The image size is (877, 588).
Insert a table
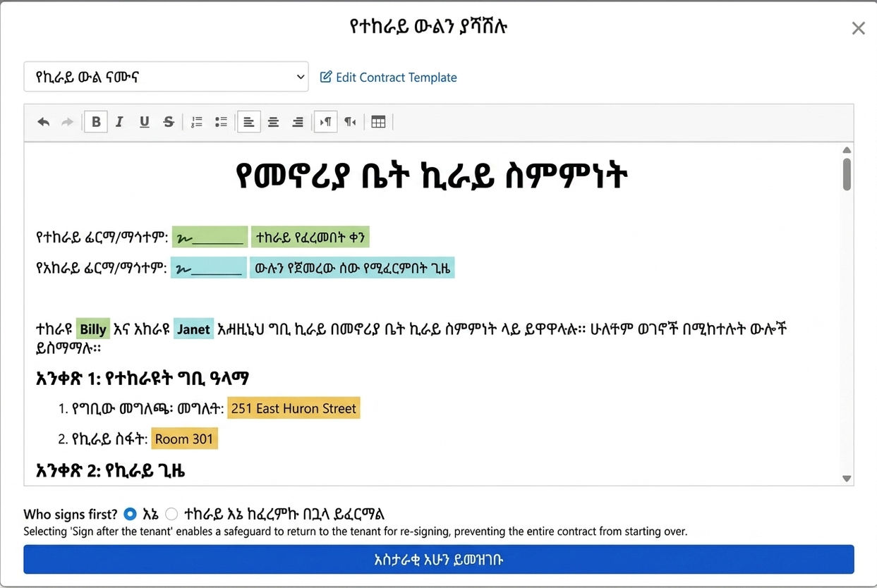(x=378, y=122)
